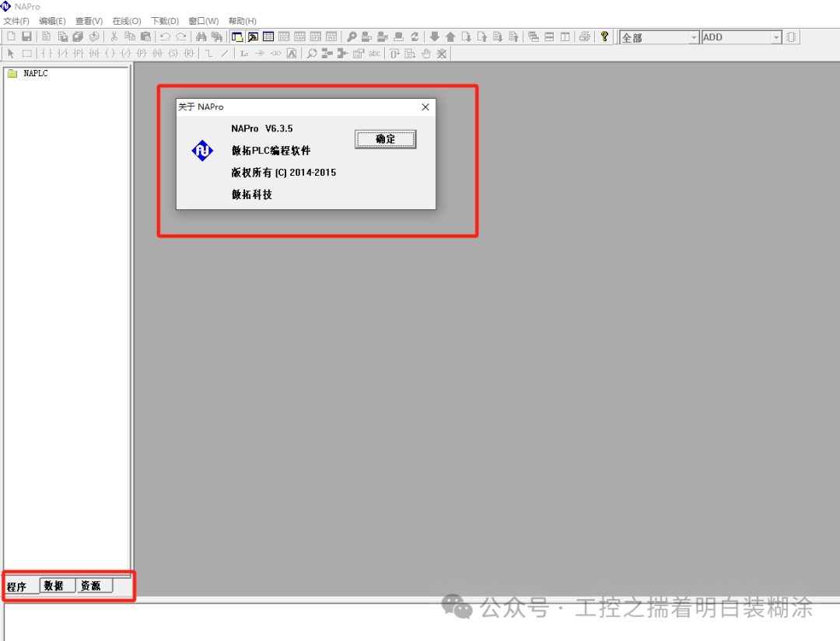Click the binoculars Find icon

coord(201,37)
